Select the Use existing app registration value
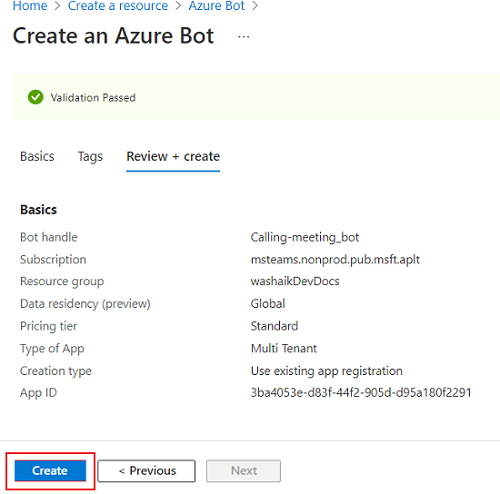The height and width of the screenshot is (494, 500). pyautogui.click(x=327, y=371)
